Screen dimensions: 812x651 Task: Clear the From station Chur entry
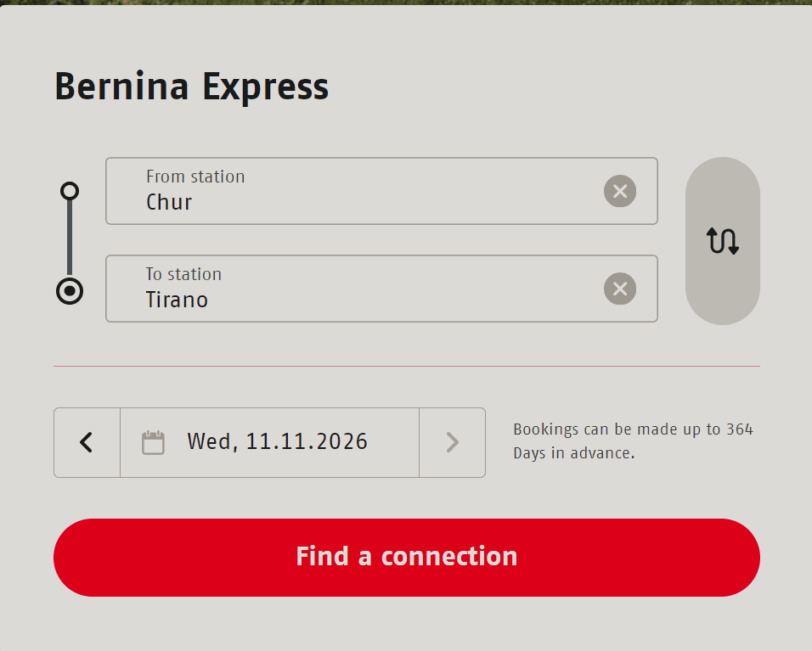[x=620, y=191]
